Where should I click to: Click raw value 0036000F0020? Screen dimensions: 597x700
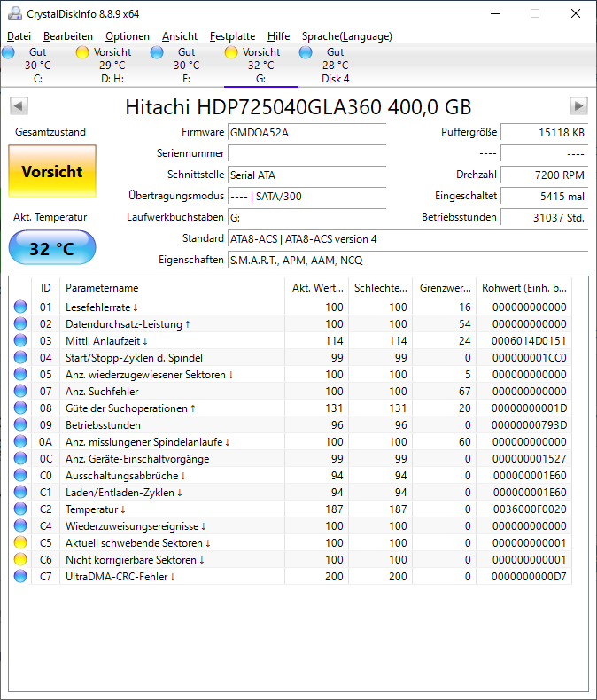click(x=530, y=509)
